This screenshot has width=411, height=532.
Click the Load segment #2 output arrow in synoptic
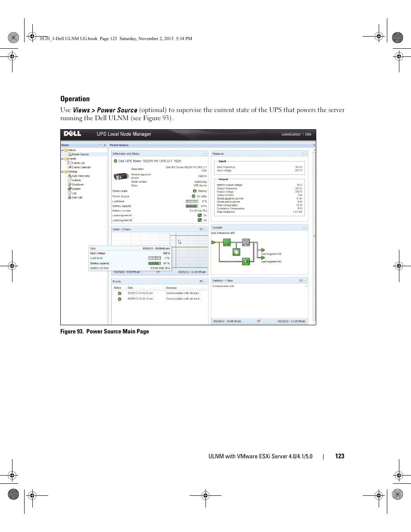[263, 258]
